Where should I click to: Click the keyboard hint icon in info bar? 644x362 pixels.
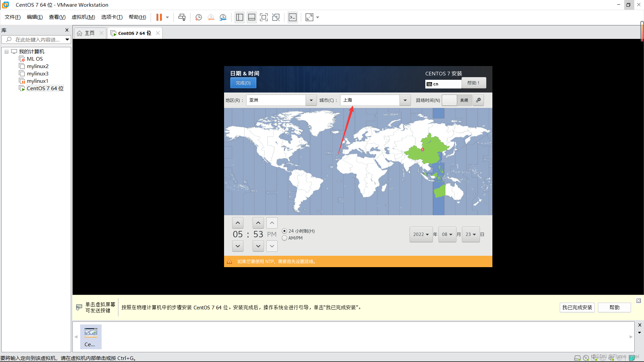[x=79, y=307]
